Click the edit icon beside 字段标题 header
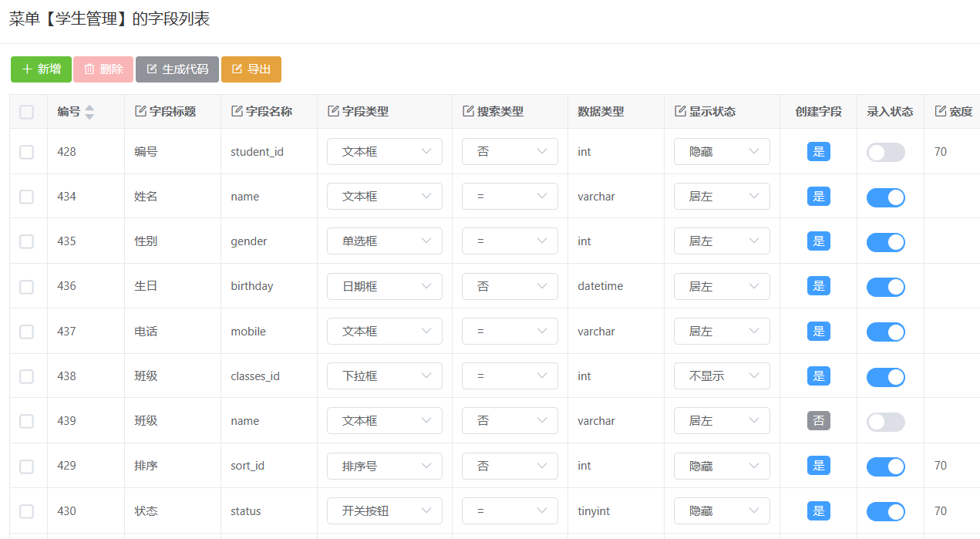This screenshot has height=539, width=980. tap(140, 111)
